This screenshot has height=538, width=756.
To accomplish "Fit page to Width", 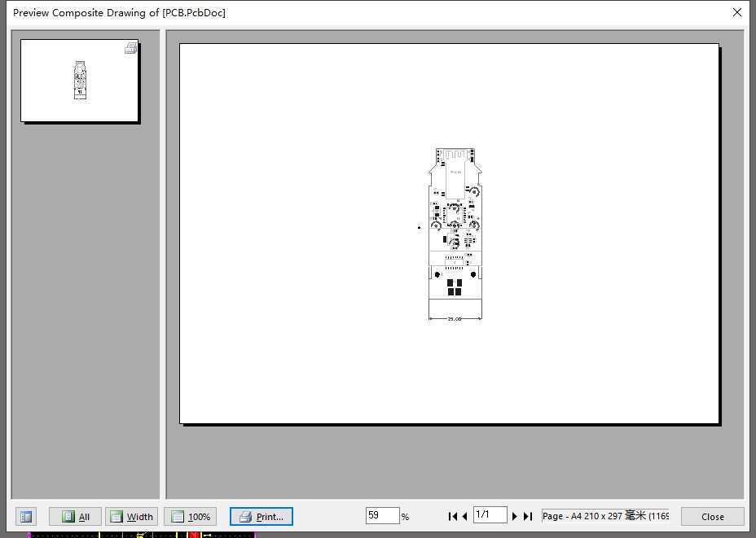I will (132, 517).
